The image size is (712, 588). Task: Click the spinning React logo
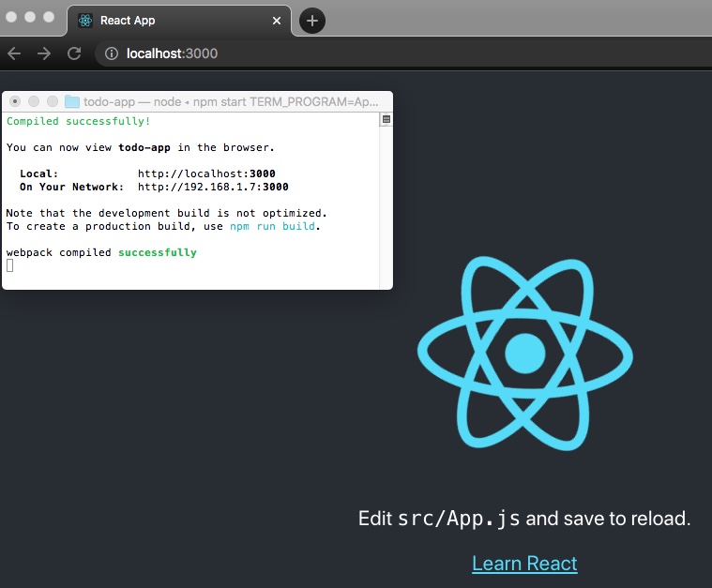tap(525, 354)
